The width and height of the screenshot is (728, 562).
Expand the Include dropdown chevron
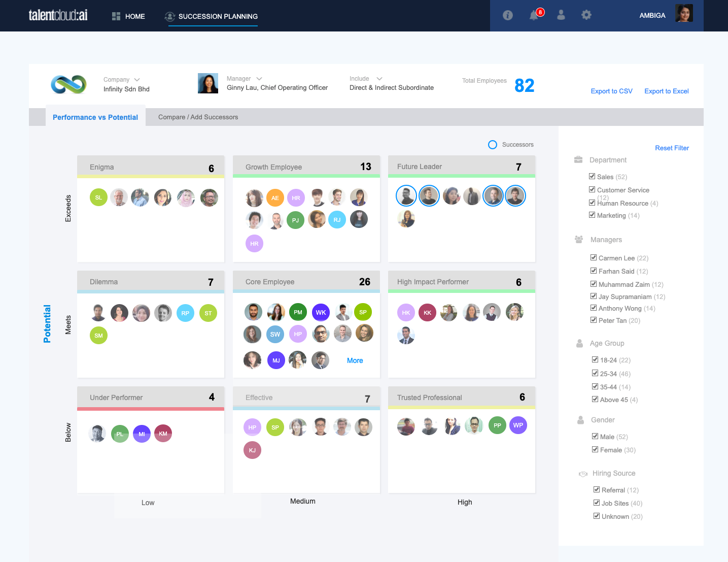(x=379, y=79)
